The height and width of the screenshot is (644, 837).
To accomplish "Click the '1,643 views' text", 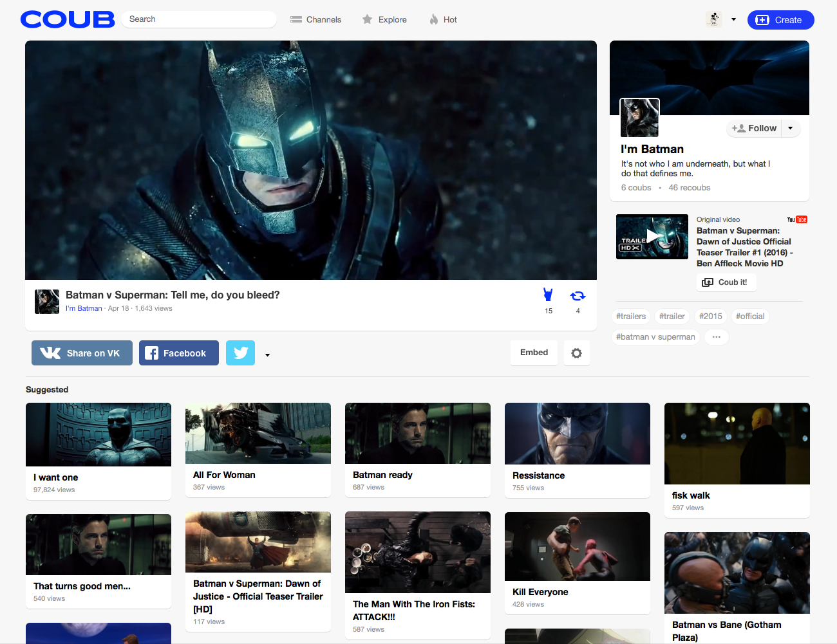I will (x=154, y=308).
